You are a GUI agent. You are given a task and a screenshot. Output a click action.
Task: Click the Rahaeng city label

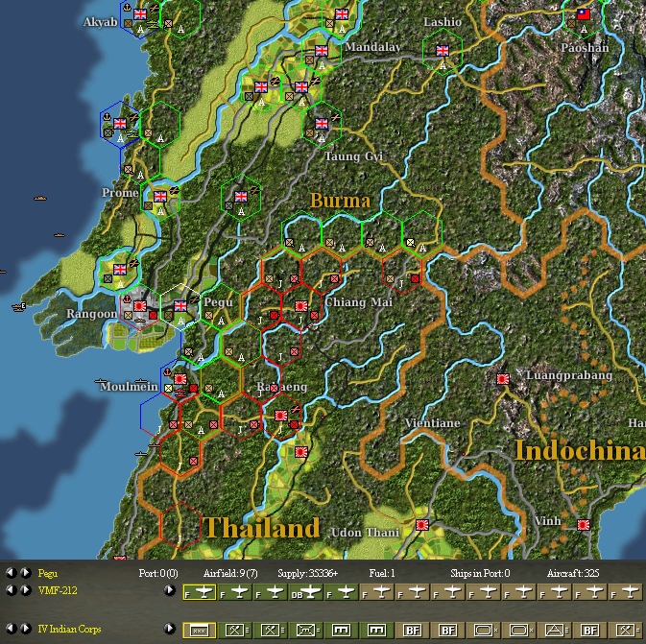point(282,387)
